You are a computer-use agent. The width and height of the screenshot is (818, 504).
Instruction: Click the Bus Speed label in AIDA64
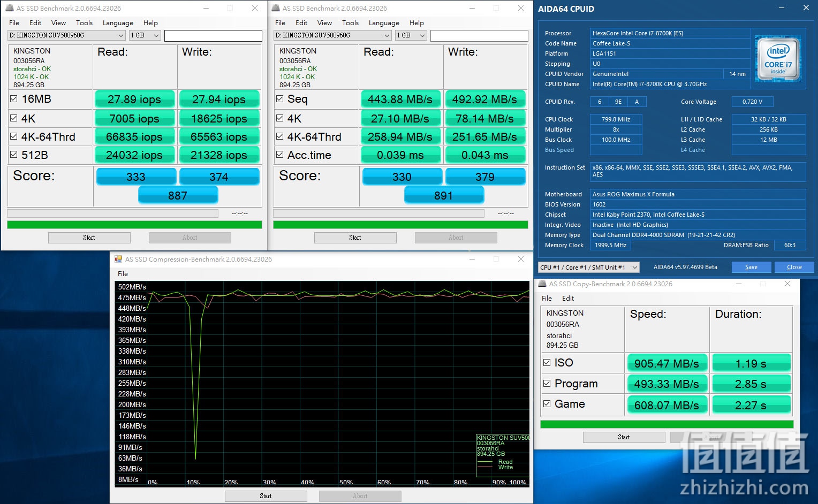559,150
